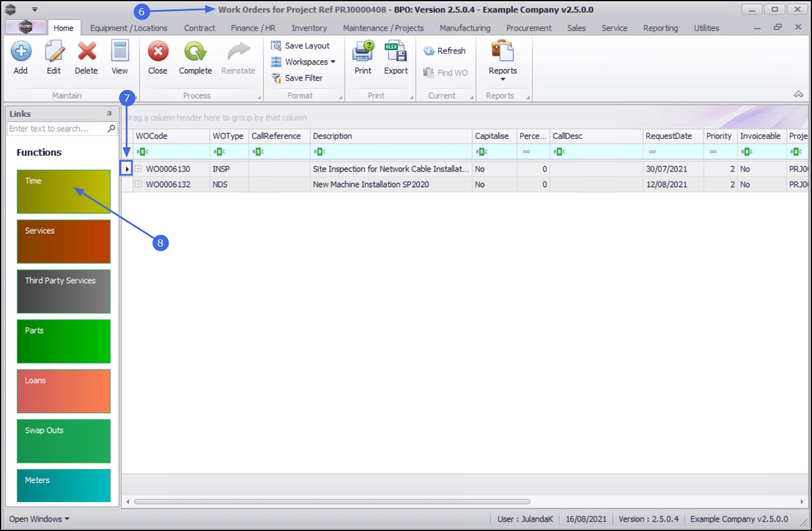Click the WOCode column filter icon
The width and height of the screenshot is (812, 531).
tap(142, 152)
